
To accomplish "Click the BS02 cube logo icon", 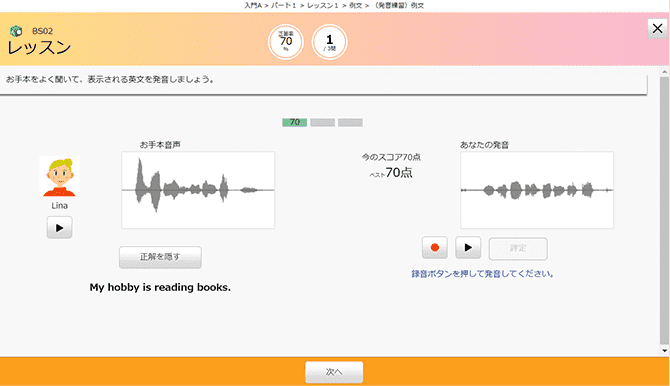I will (x=16, y=31).
